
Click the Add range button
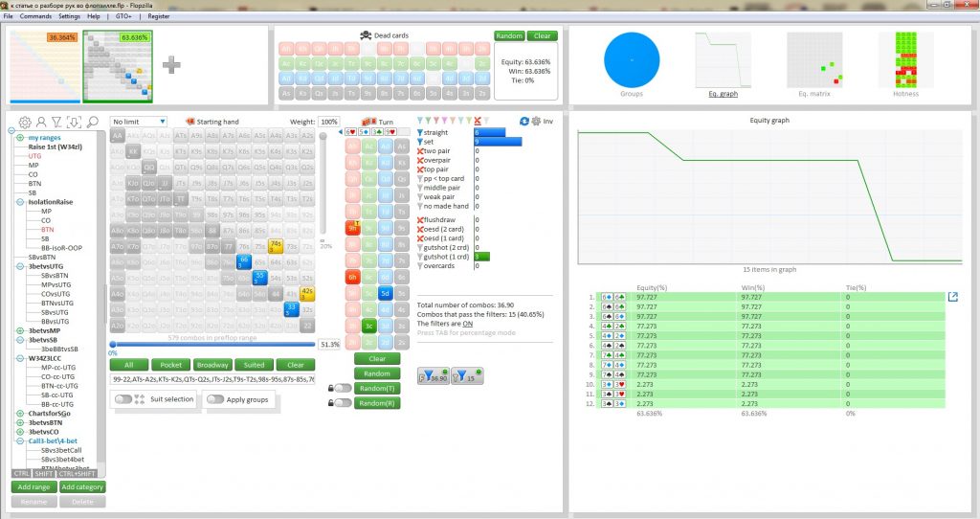coord(32,486)
